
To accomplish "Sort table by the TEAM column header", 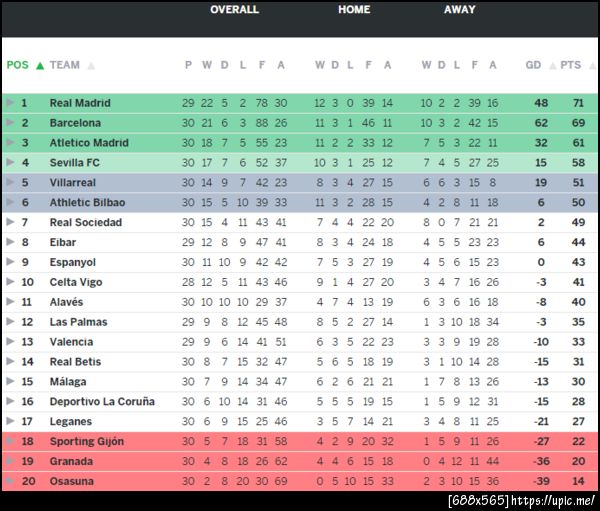I will [x=64, y=66].
